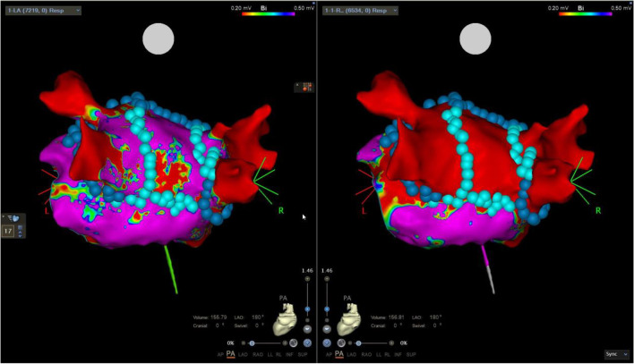Open the Sync dropdown
The height and width of the screenshot is (364, 634).
pyautogui.click(x=617, y=354)
